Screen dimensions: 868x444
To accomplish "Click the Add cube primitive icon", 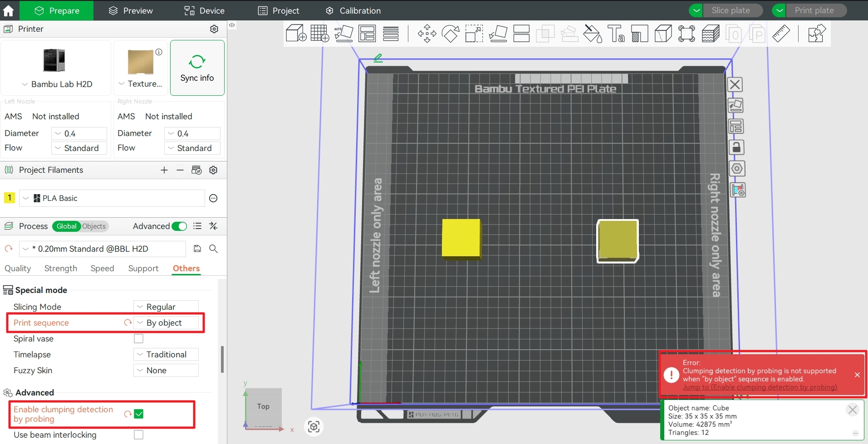I will click(x=296, y=34).
